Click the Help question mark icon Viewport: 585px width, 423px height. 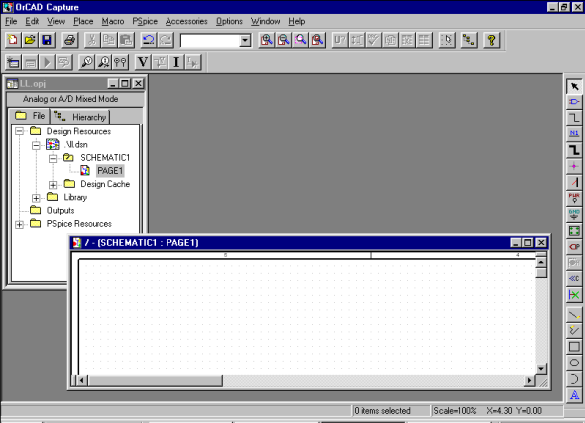coord(491,40)
